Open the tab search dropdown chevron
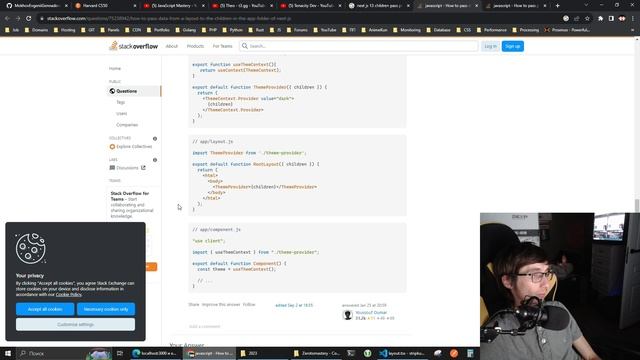Image resolution: width=640 pixels, height=360 pixels. tap(586, 6)
